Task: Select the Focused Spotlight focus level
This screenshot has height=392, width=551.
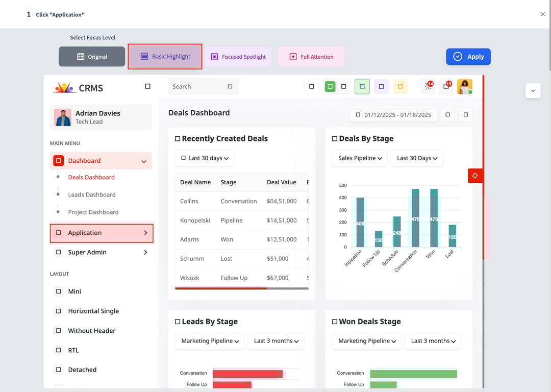Action: pos(238,57)
